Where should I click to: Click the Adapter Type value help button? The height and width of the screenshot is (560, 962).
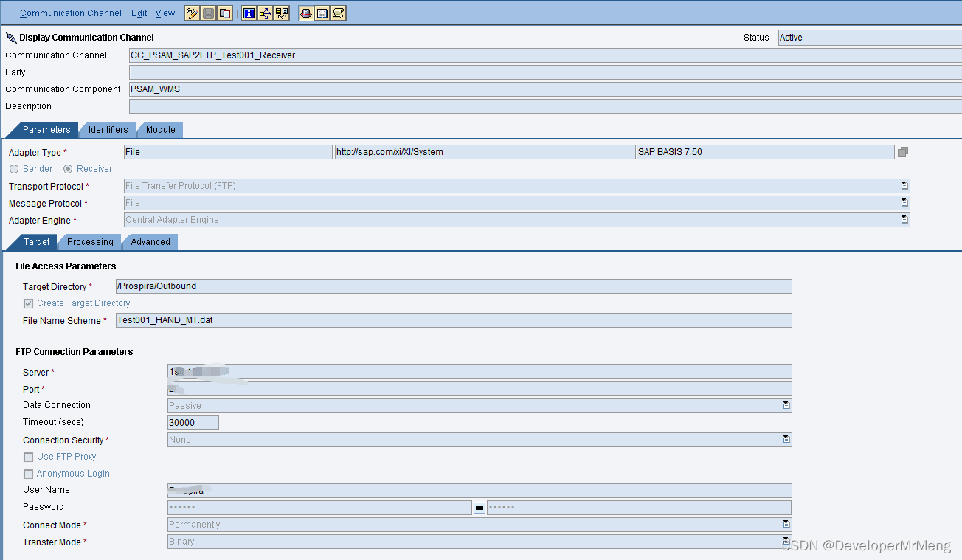902,151
